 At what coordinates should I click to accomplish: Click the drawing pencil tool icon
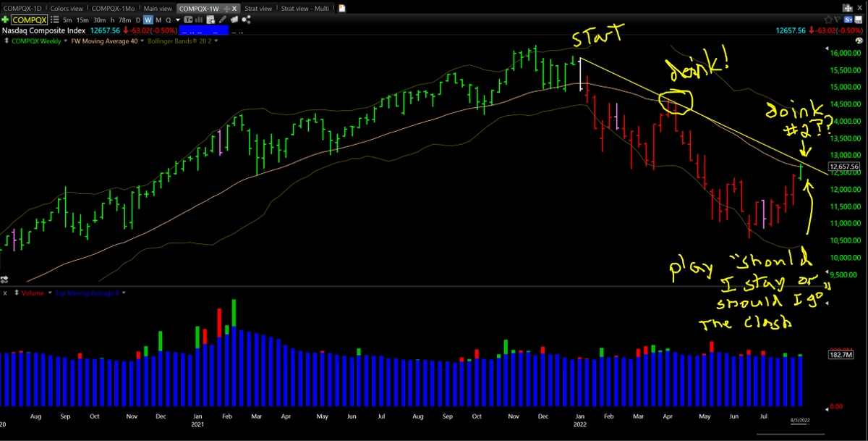[x=223, y=20]
